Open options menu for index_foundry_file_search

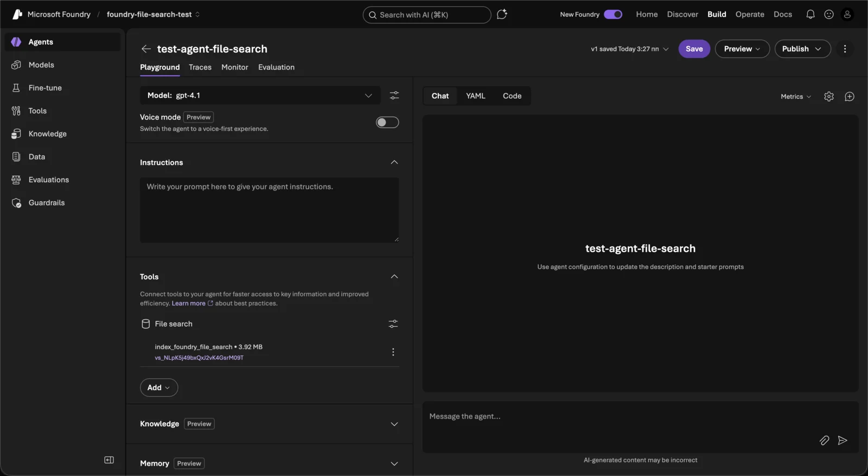point(393,352)
